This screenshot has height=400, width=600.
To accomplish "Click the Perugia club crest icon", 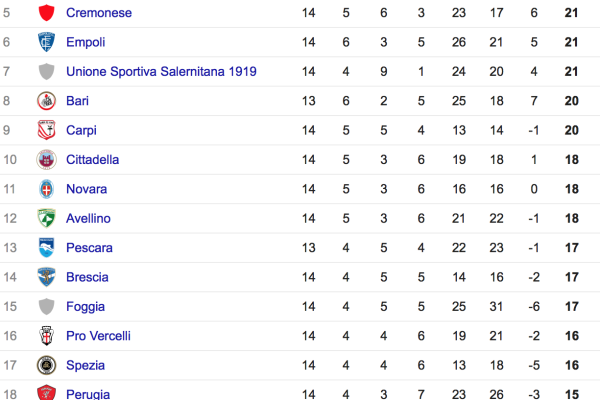I will tap(45, 394).
